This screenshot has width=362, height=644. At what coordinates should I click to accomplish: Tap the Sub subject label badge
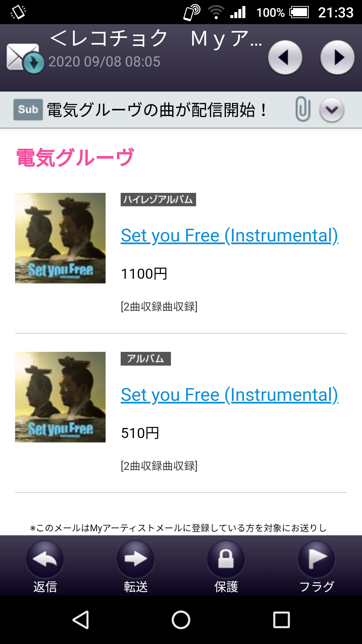tap(28, 110)
